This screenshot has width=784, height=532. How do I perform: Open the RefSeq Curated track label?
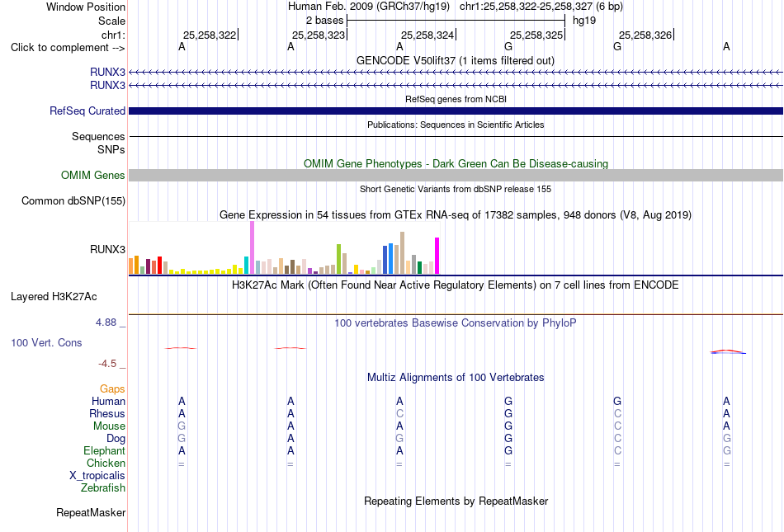click(87, 111)
